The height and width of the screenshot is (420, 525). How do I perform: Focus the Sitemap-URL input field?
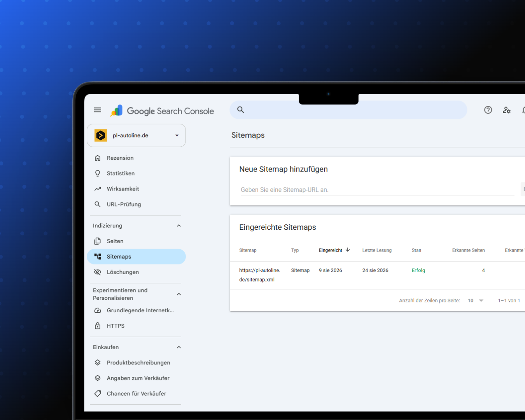377,190
